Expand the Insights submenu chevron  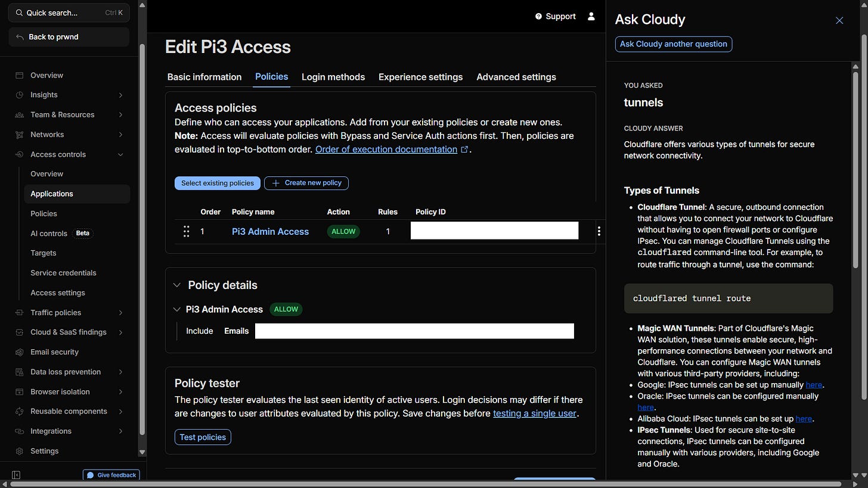coord(120,95)
